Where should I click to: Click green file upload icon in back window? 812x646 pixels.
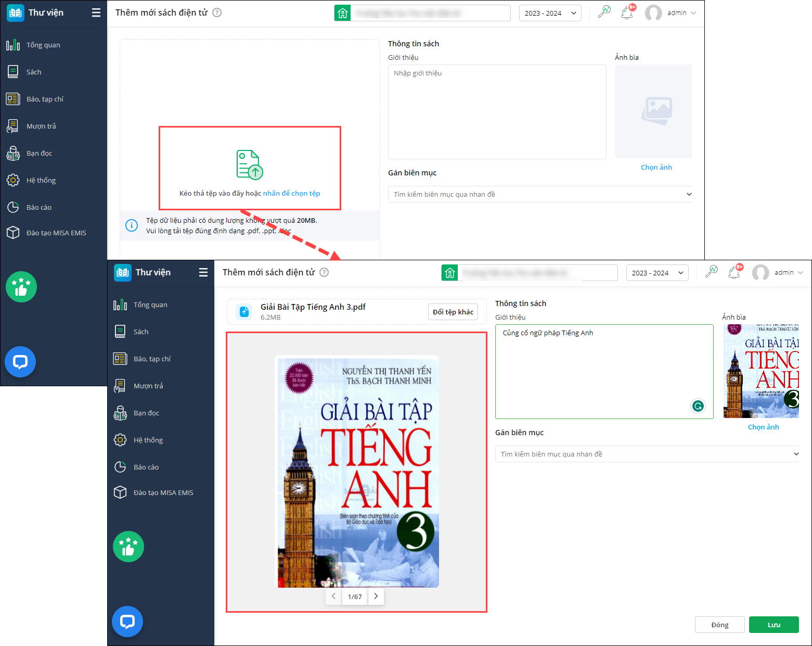[x=250, y=165]
